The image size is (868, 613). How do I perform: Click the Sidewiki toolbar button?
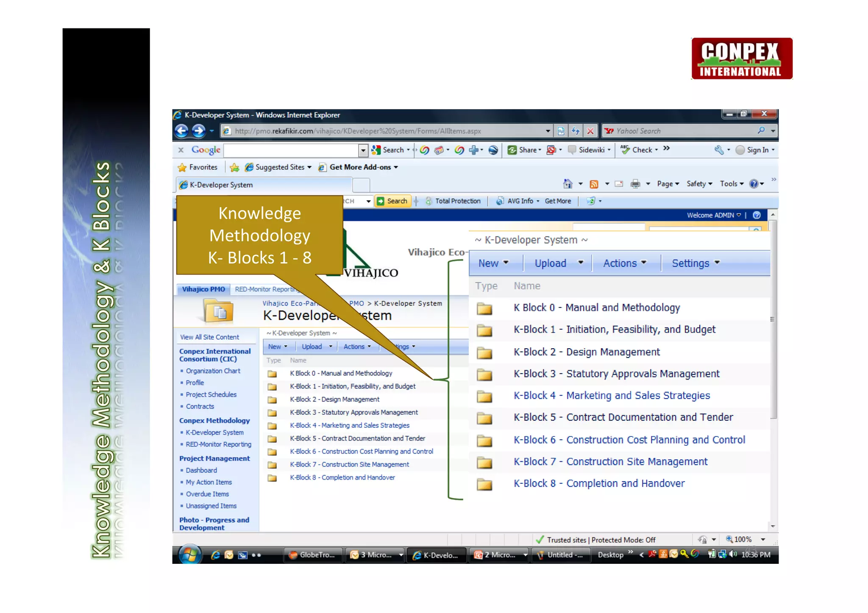[x=589, y=150]
